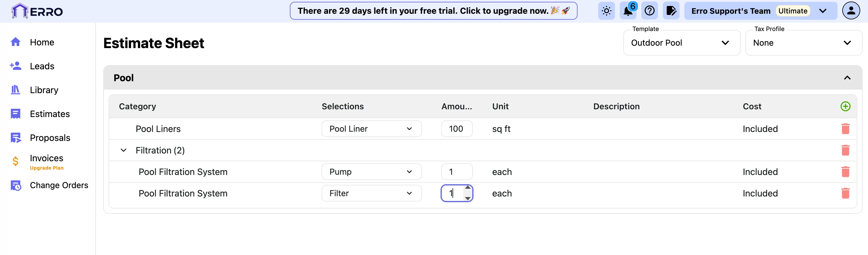
Task: Open Erro Support's Team switcher
Action: pyautogui.click(x=760, y=11)
